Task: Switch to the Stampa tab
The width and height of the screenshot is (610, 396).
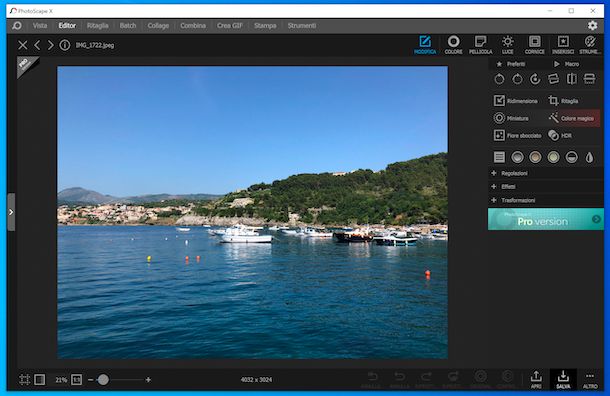Action: [265, 26]
